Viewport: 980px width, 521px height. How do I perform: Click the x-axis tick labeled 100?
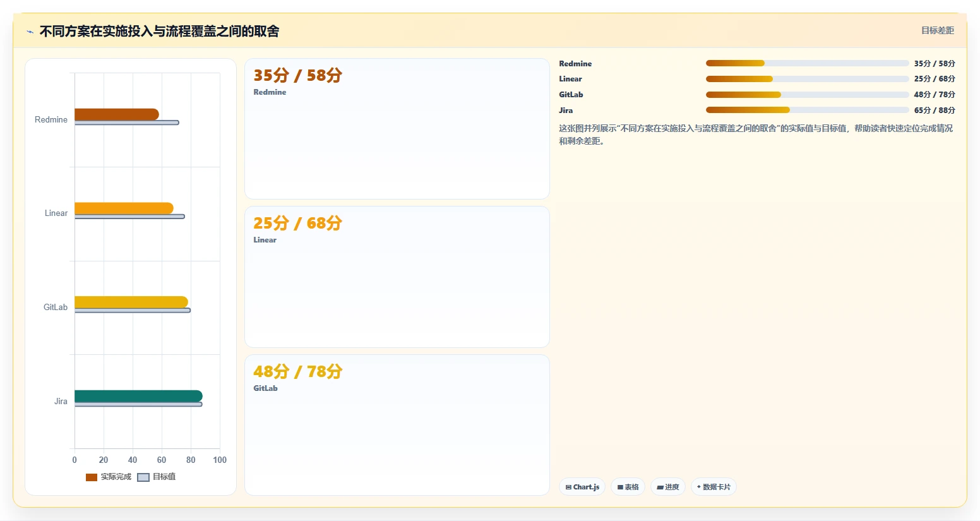pyautogui.click(x=220, y=460)
